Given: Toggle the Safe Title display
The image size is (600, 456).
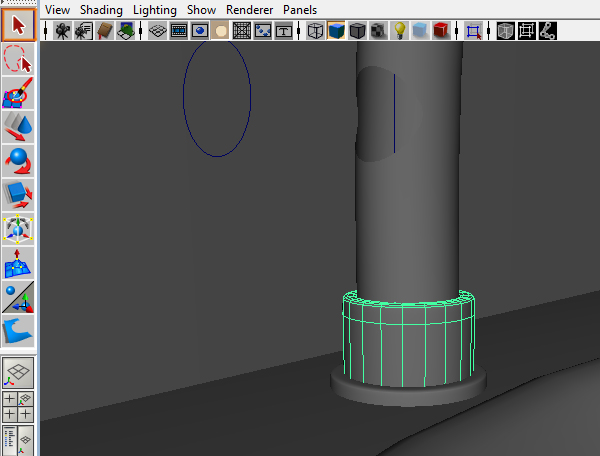Looking at the screenshot, I should point(284,31).
